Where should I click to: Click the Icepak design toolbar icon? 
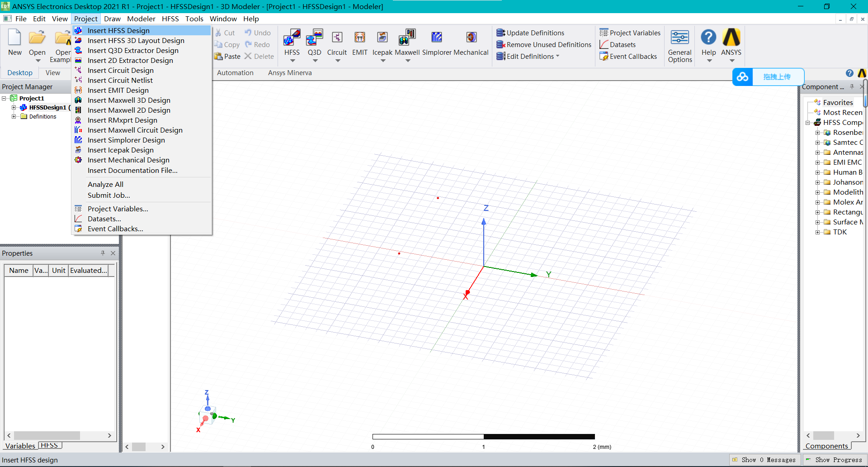pos(382,38)
